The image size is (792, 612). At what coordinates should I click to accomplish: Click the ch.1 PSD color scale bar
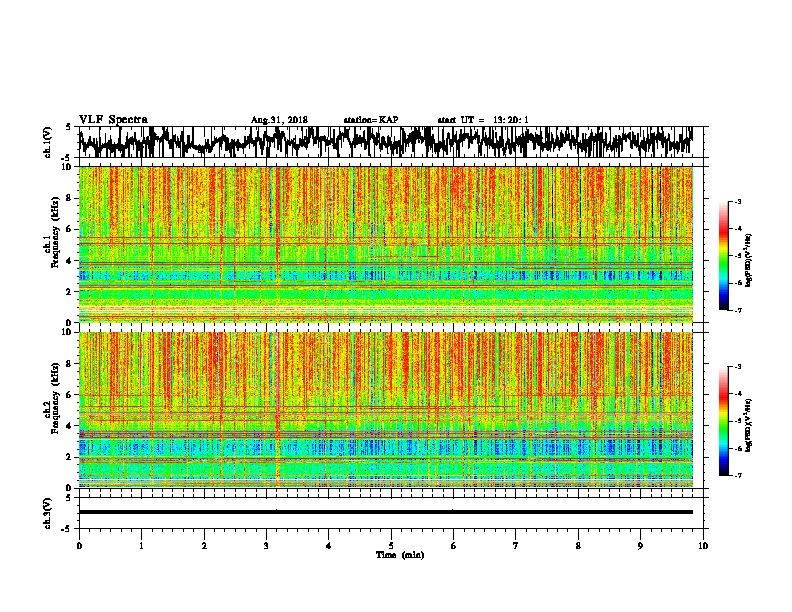coord(723,256)
